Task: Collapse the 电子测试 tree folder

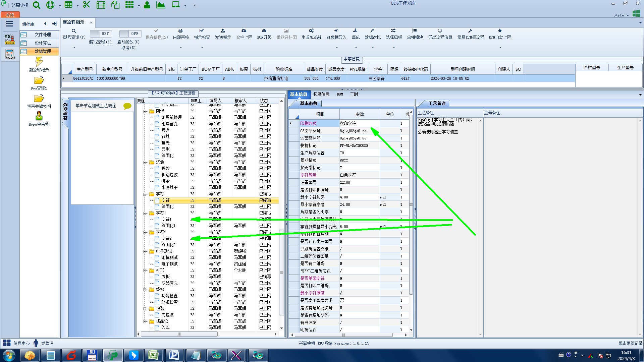Action: point(145,251)
